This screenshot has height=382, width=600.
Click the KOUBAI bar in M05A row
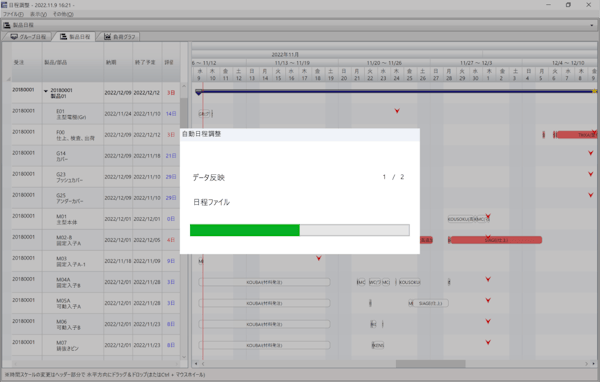(x=264, y=303)
